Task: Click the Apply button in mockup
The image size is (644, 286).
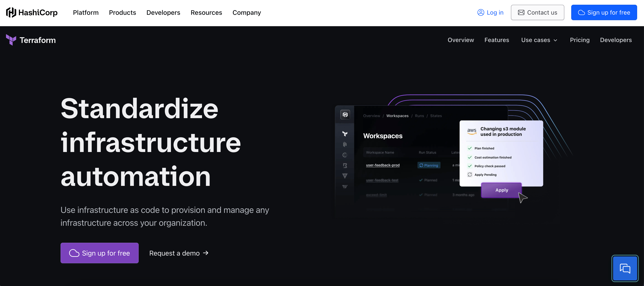Action: [501, 190]
